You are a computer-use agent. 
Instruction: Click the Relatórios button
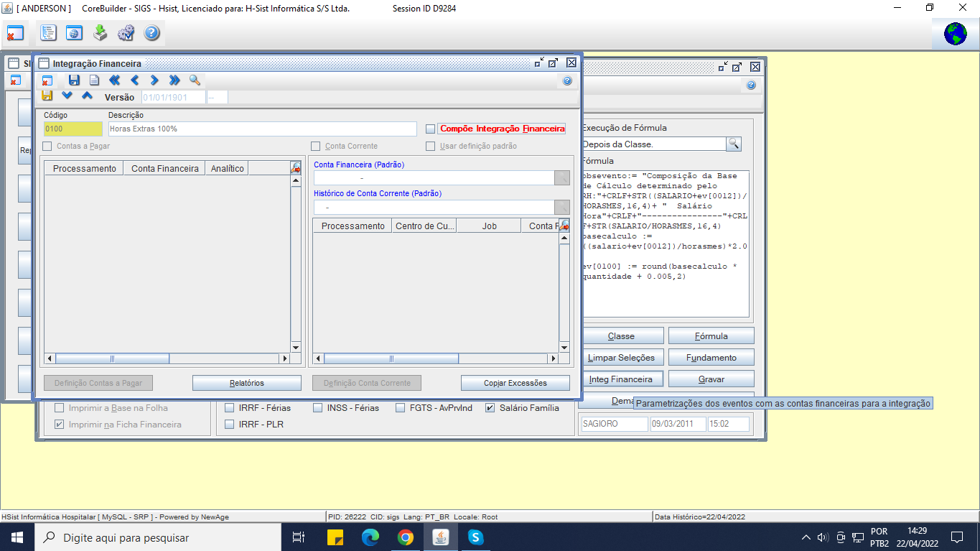point(247,383)
